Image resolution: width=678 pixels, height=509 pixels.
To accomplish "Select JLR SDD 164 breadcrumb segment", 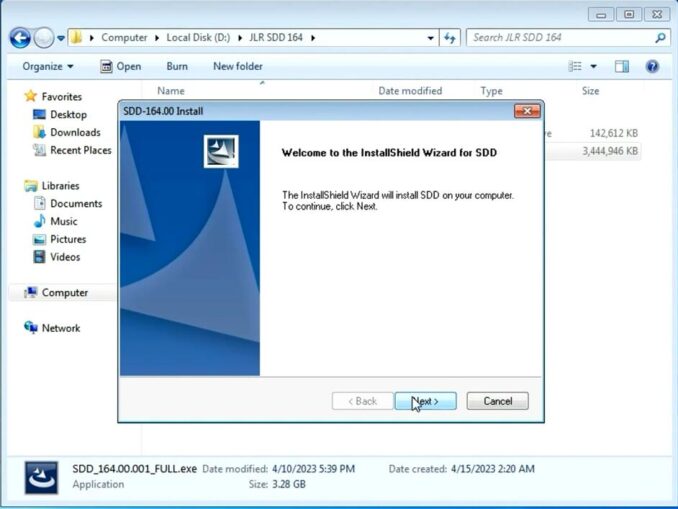I will point(276,38).
